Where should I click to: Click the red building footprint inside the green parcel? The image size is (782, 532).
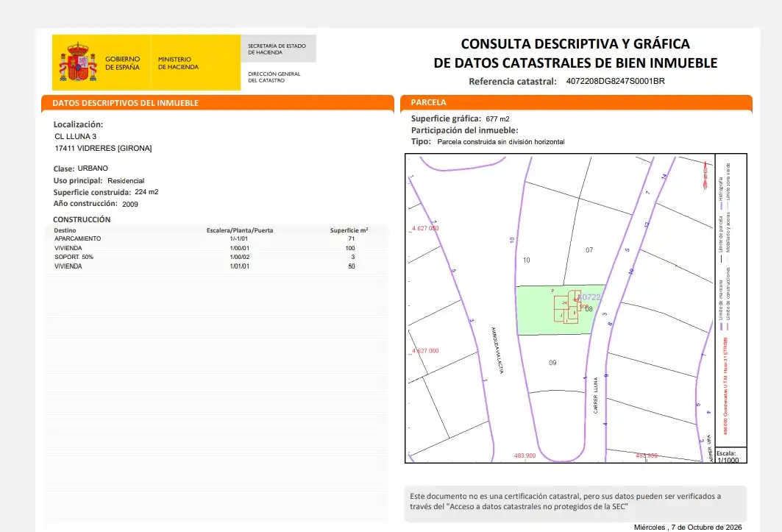(567, 307)
